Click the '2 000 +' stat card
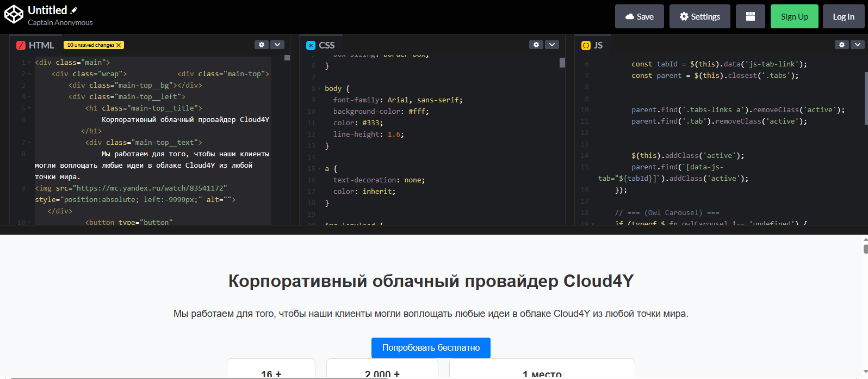This screenshot has width=868, height=379. (x=382, y=369)
